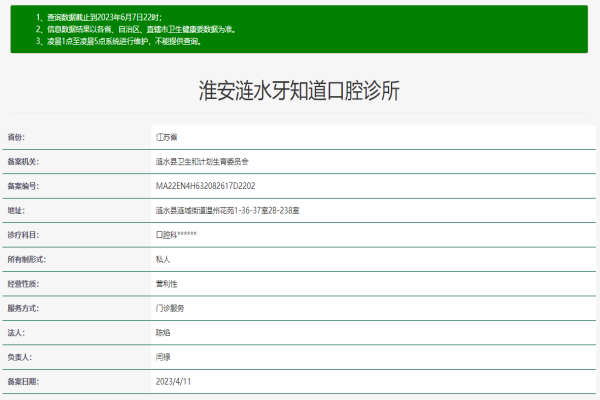Click the 服务方式: label
The image size is (600, 400).
(23, 309)
